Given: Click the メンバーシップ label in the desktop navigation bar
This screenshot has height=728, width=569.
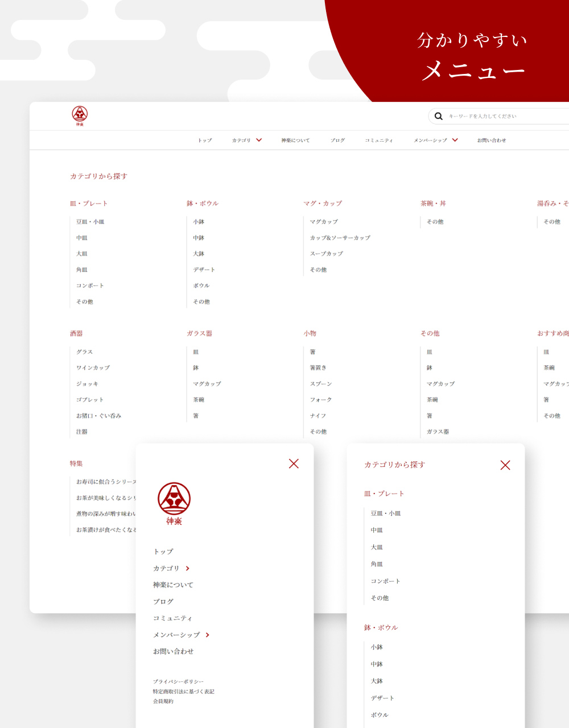Looking at the screenshot, I should click(430, 140).
